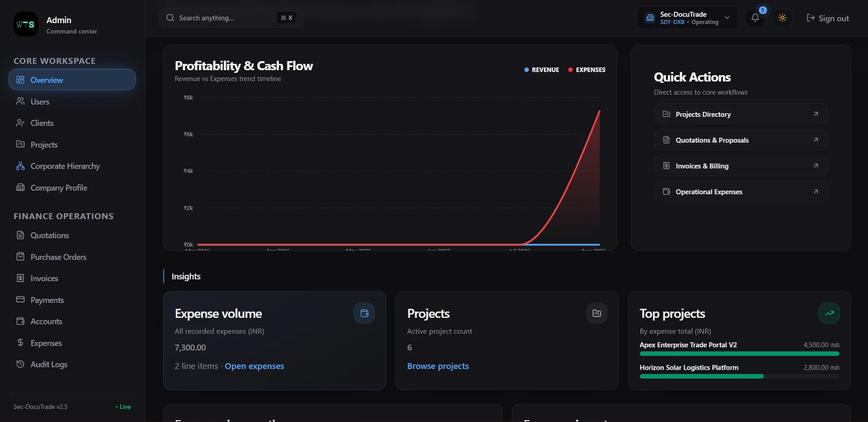The height and width of the screenshot is (422, 868).
Task: Open the Projects Directory quick action
Action: pos(741,114)
